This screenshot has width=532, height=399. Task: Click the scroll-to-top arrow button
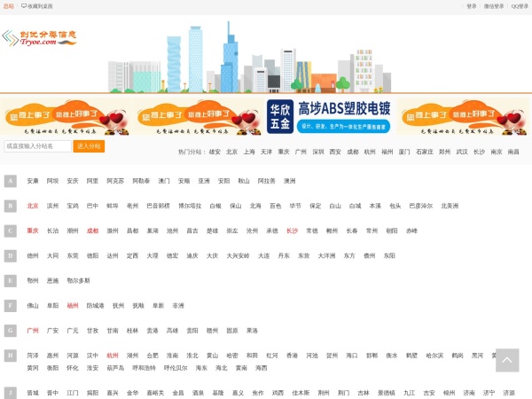tap(506, 359)
